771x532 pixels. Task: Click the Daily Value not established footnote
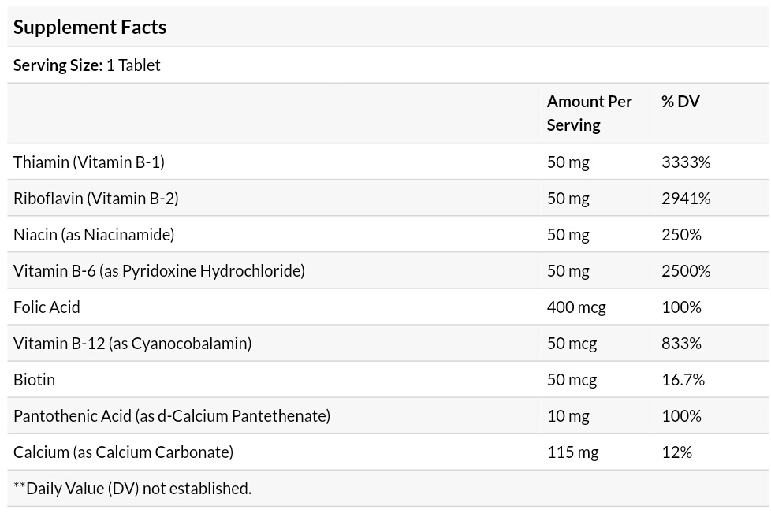132,489
